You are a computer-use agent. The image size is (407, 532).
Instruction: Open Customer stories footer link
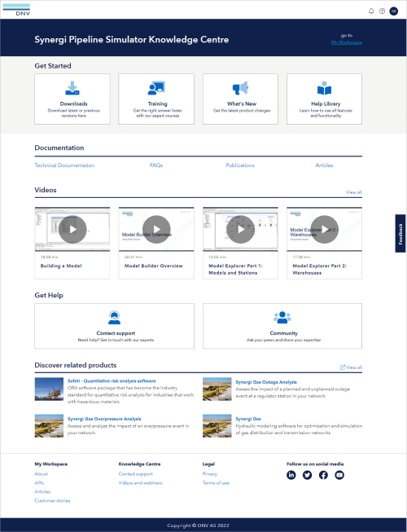coord(52,501)
